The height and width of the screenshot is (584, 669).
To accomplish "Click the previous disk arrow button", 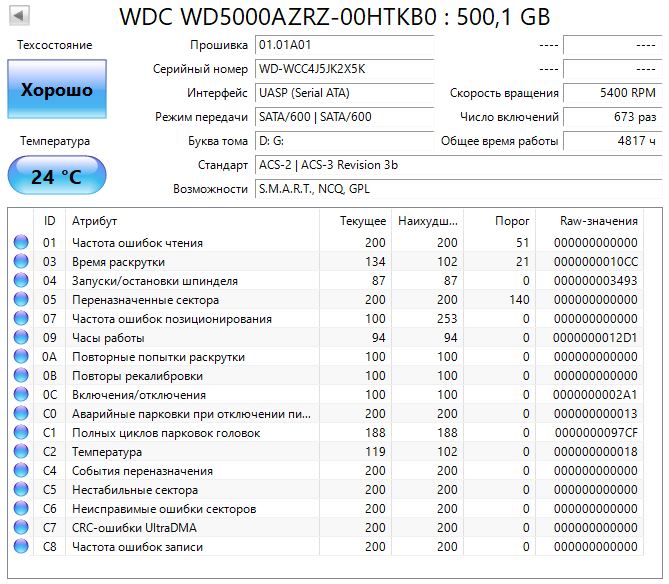I will click(19, 16).
